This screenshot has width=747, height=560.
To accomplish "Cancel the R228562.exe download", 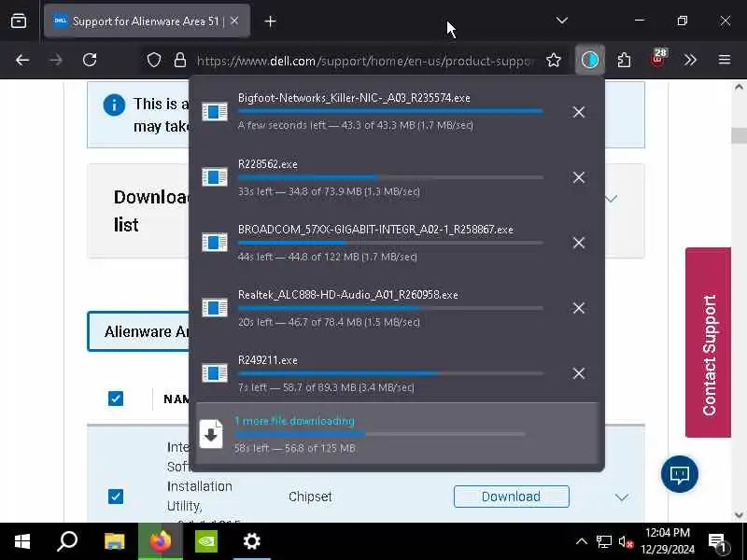I will [x=578, y=177].
